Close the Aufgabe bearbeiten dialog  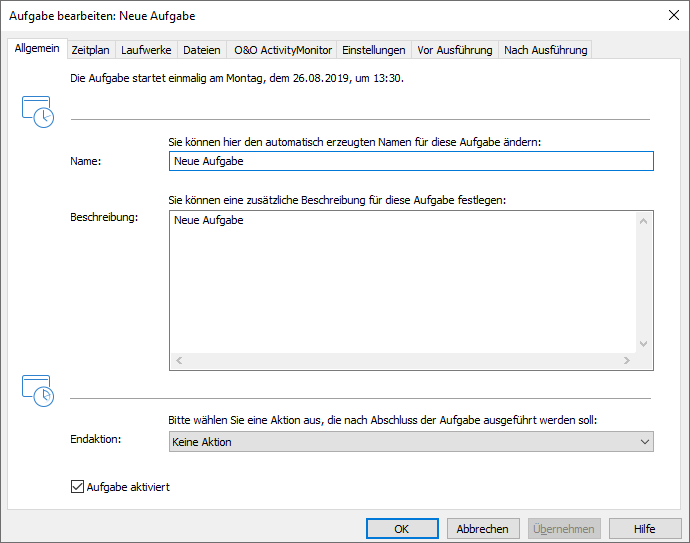click(673, 15)
